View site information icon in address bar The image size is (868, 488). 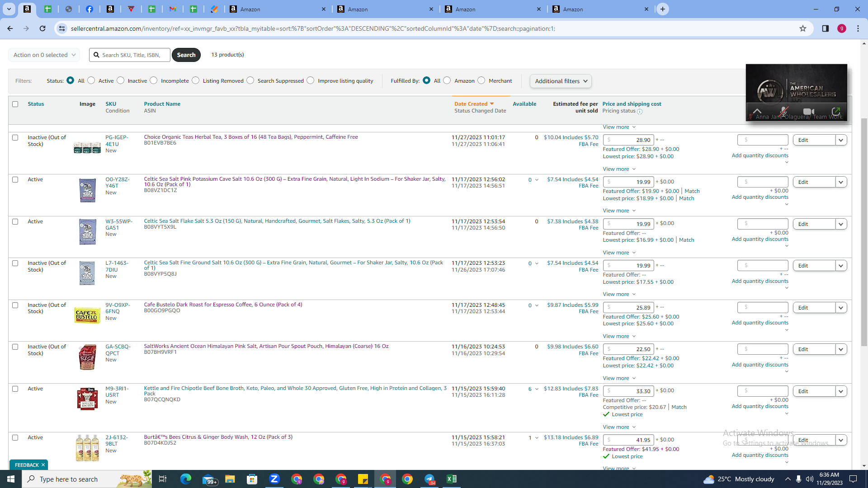point(62,28)
